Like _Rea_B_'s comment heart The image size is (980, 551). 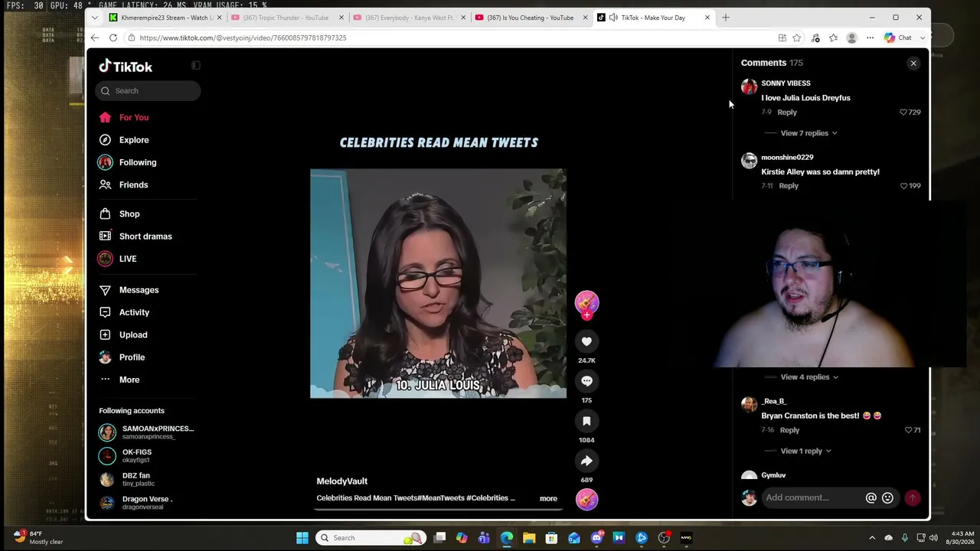tap(909, 430)
